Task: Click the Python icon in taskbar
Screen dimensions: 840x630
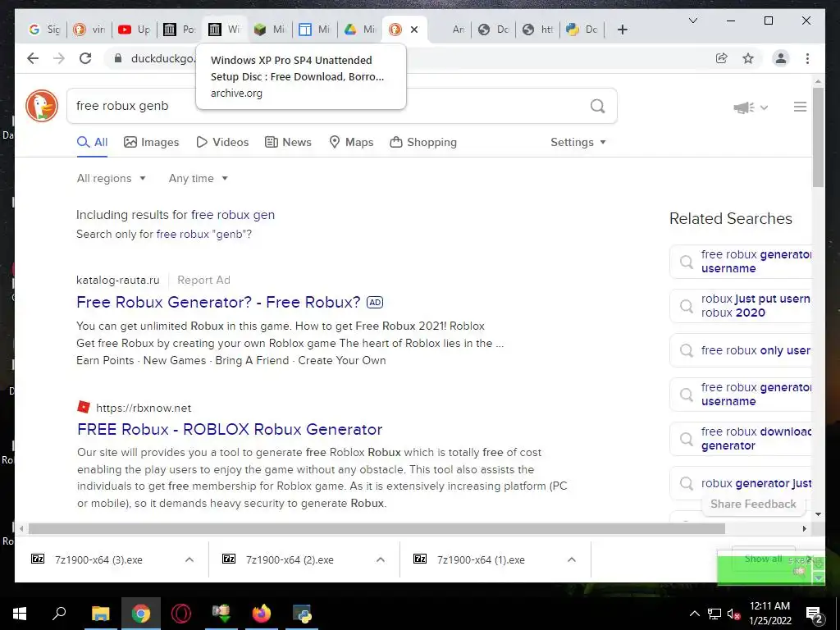Action: pyautogui.click(x=302, y=614)
